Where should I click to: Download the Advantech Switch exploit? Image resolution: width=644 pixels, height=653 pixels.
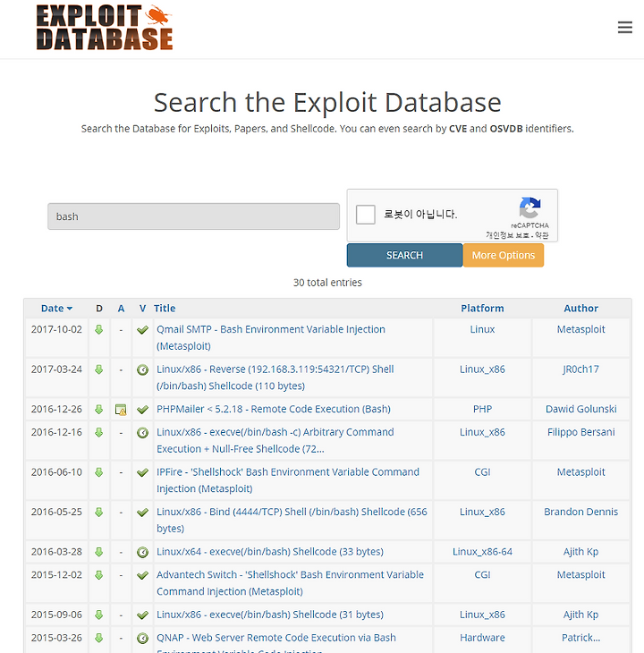click(98, 575)
